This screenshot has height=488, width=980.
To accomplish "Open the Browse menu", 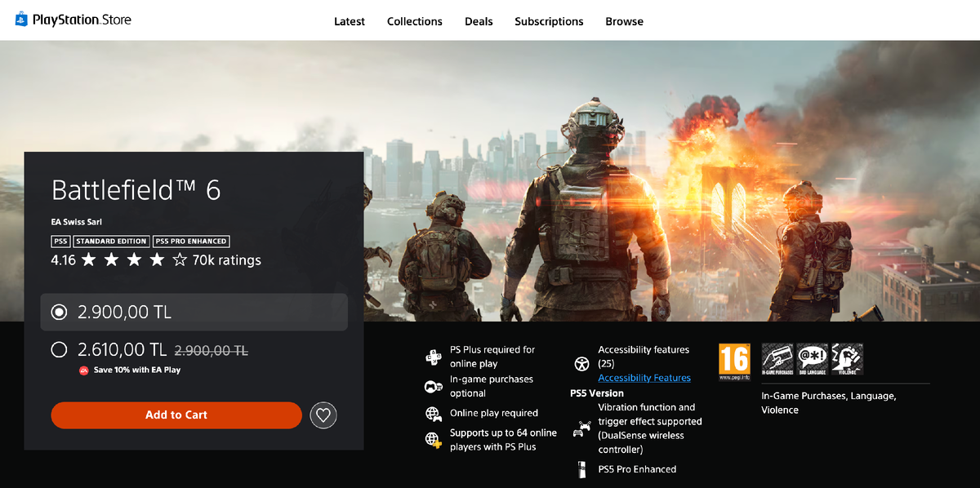I will (x=624, y=21).
